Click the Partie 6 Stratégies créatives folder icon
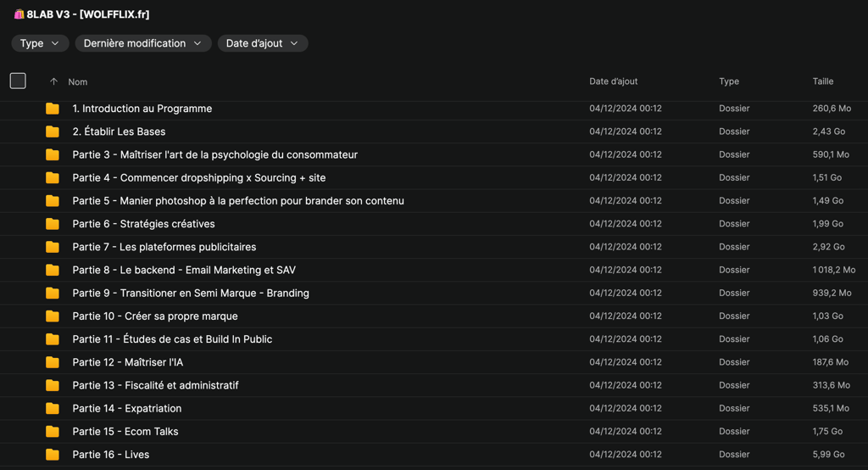This screenshot has height=470, width=868. pyautogui.click(x=53, y=224)
